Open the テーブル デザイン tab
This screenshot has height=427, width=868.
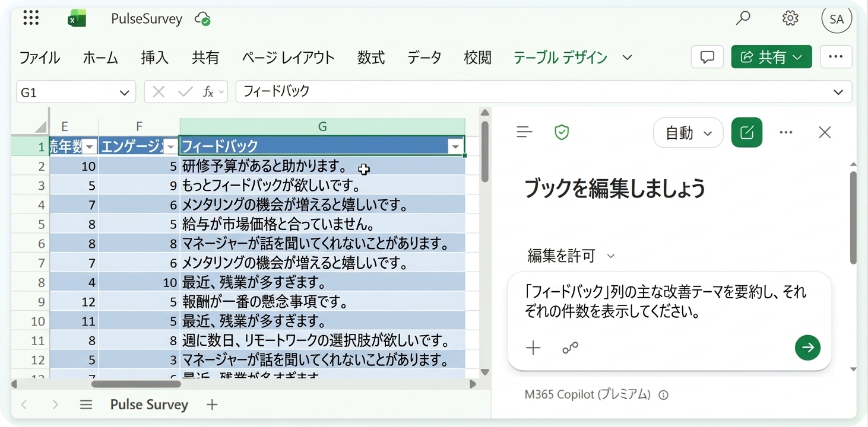[560, 58]
